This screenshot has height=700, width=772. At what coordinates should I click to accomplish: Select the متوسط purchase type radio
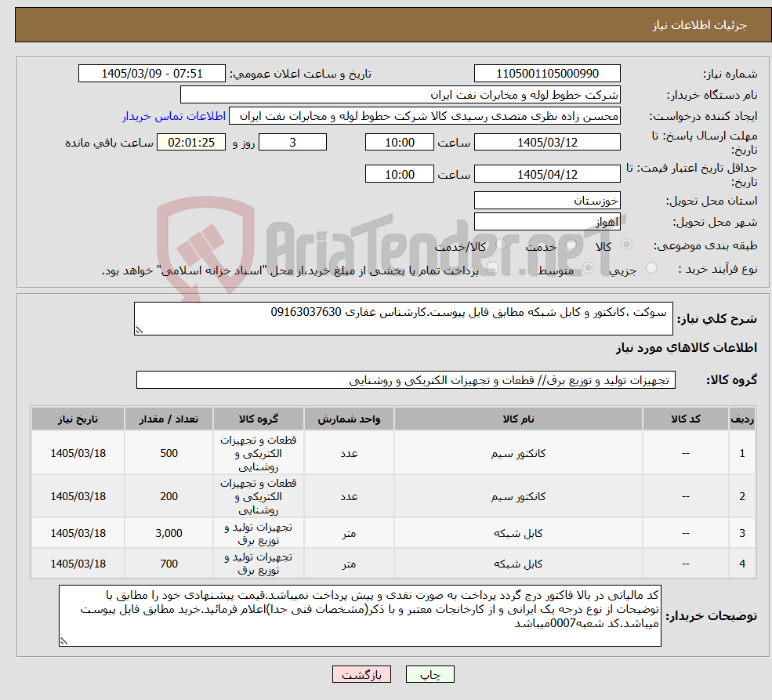coord(589,268)
